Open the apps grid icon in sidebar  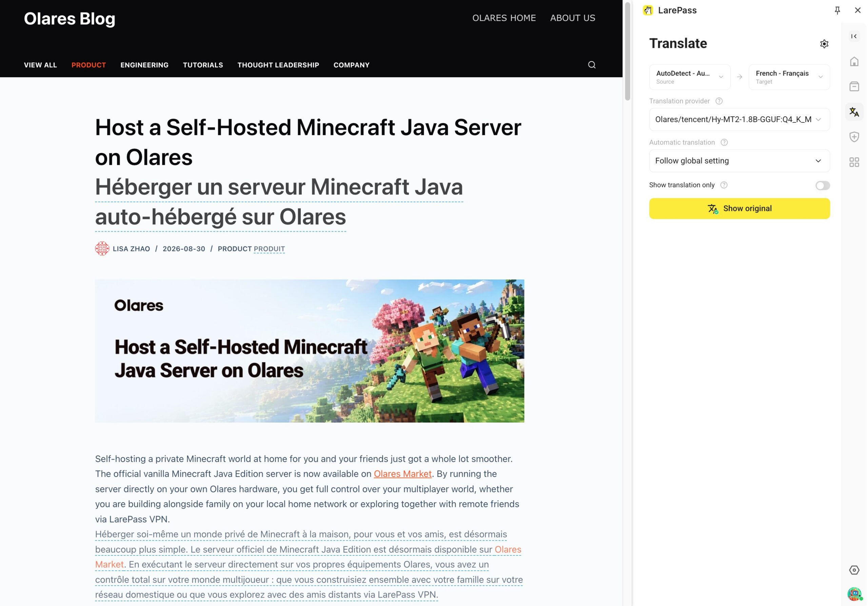coord(854,162)
